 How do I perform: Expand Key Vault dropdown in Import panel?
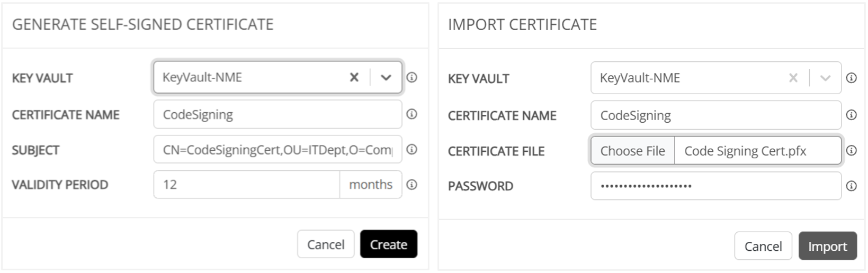click(x=825, y=78)
